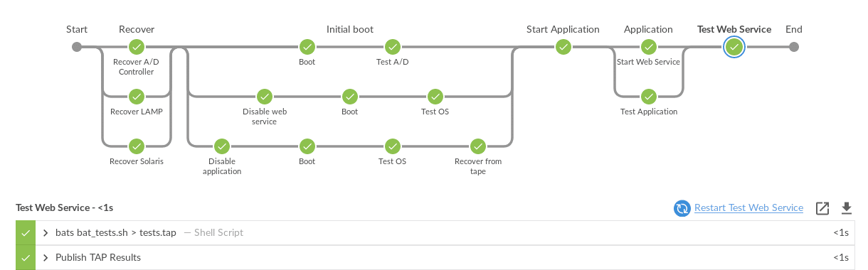Select the Disable application stage node

point(222,146)
